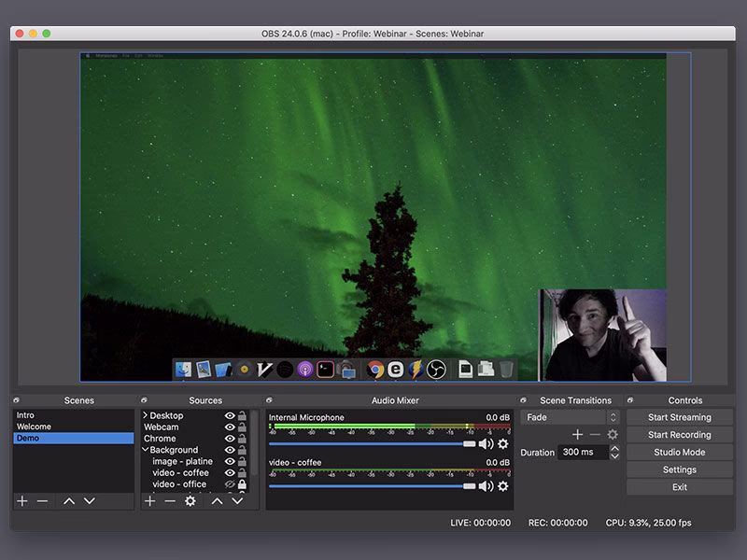Move the selected source down

pos(237,501)
